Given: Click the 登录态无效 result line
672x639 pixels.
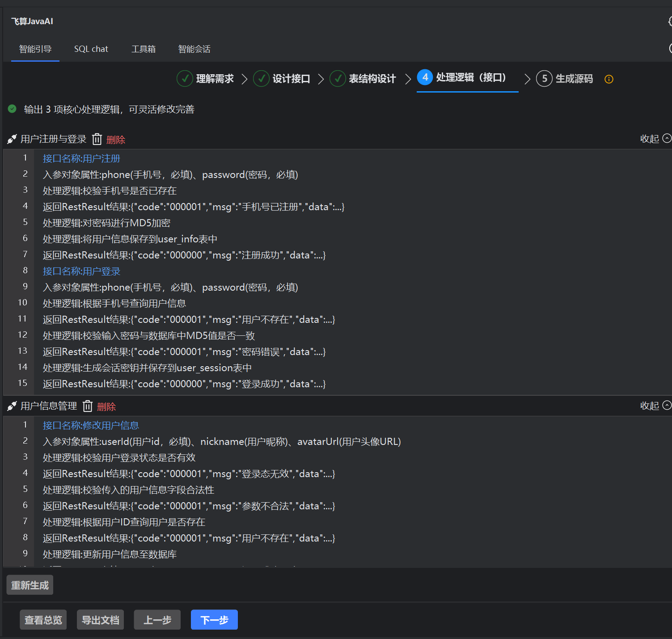Looking at the screenshot, I should point(189,474).
